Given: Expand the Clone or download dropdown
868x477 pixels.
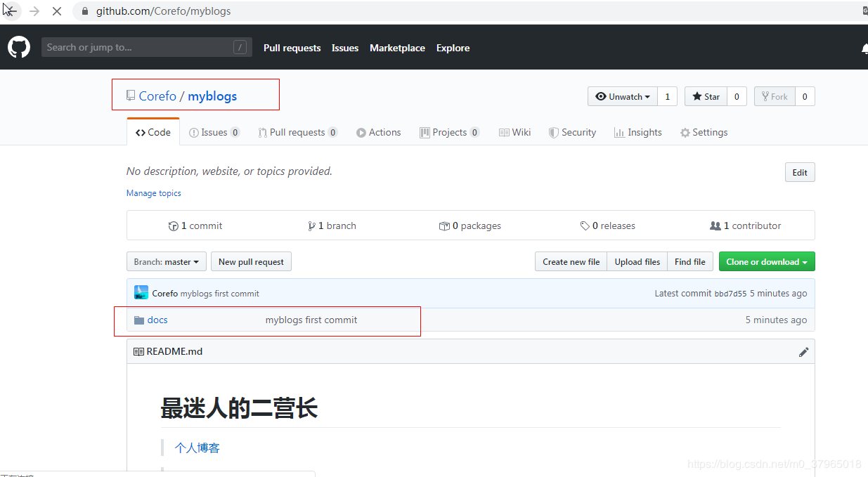Looking at the screenshot, I should pos(767,262).
